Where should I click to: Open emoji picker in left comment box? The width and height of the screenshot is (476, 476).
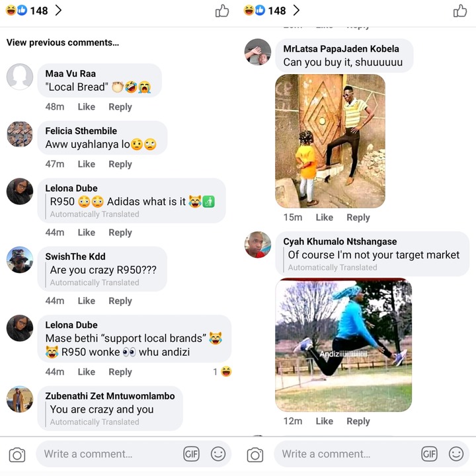tap(218, 454)
